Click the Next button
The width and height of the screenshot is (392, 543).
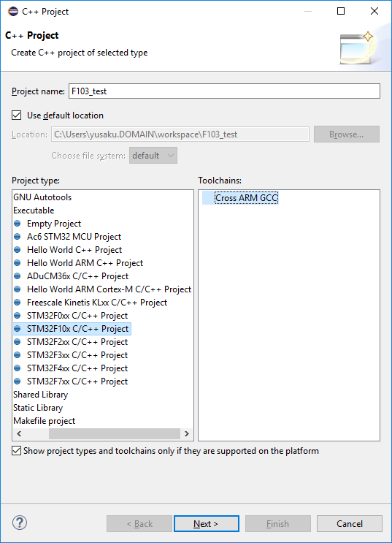coord(207,523)
